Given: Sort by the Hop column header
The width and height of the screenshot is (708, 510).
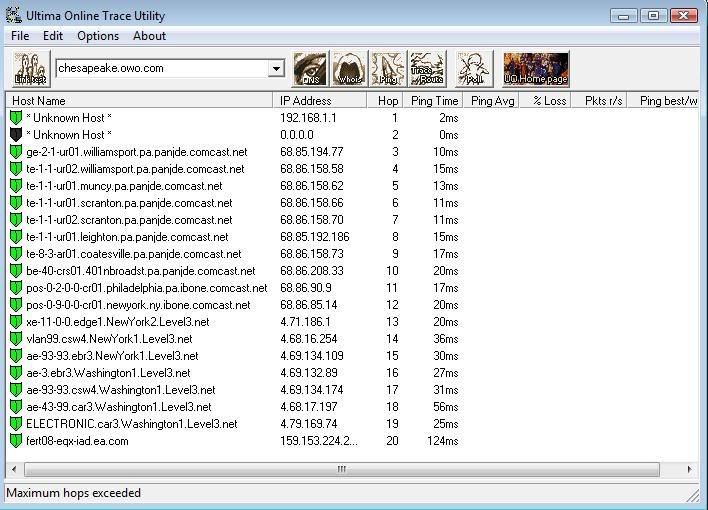Looking at the screenshot, I should coord(385,101).
